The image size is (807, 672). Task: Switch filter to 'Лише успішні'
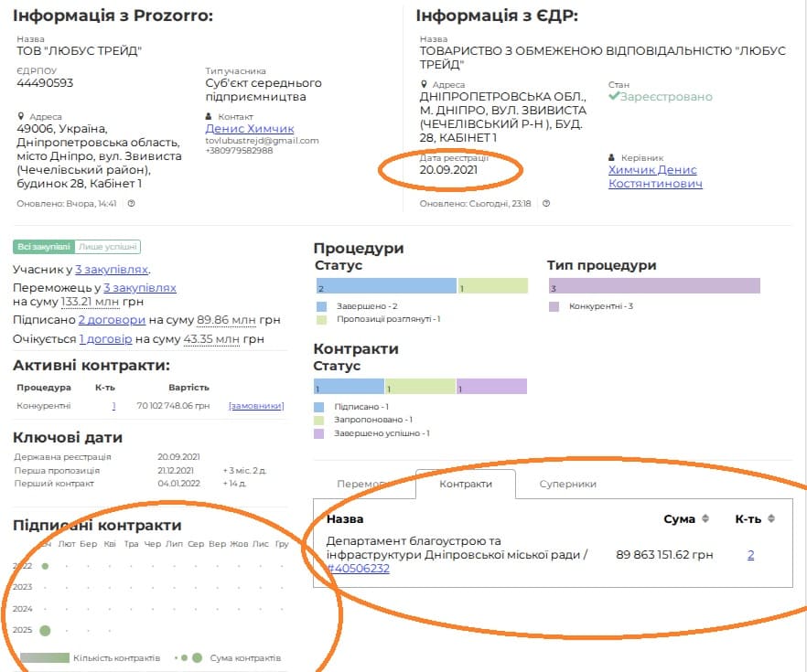(108, 246)
